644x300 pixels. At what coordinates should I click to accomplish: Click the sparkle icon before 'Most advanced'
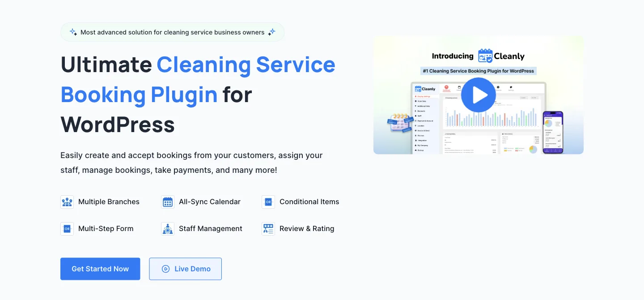coord(73,32)
